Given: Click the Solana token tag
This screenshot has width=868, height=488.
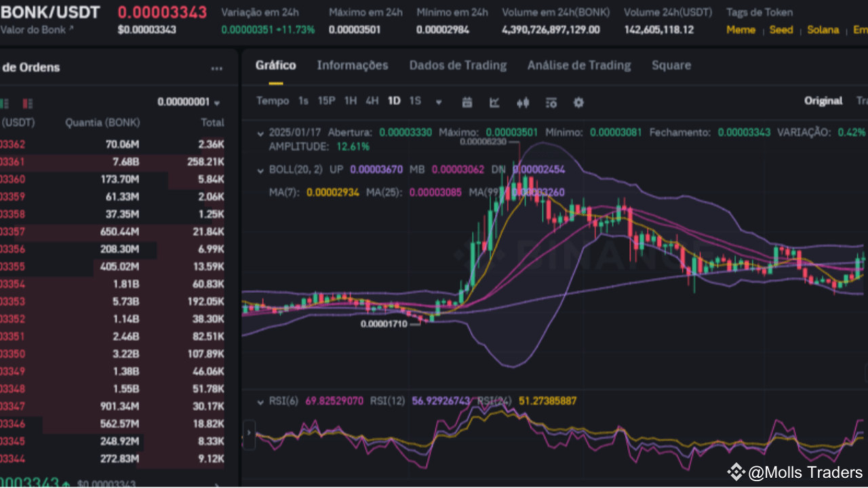Looking at the screenshot, I should 823,30.
